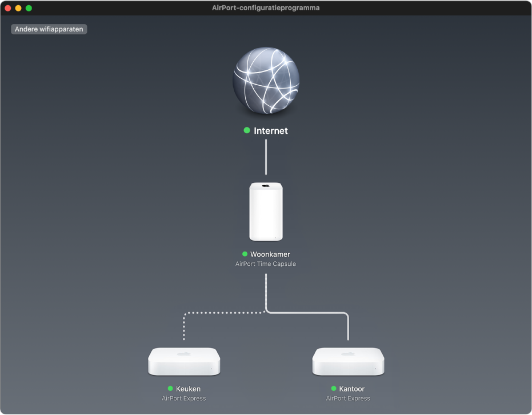Click the green status dot beside Kantoor
This screenshot has width=532, height=415.
tap(333, 389)
